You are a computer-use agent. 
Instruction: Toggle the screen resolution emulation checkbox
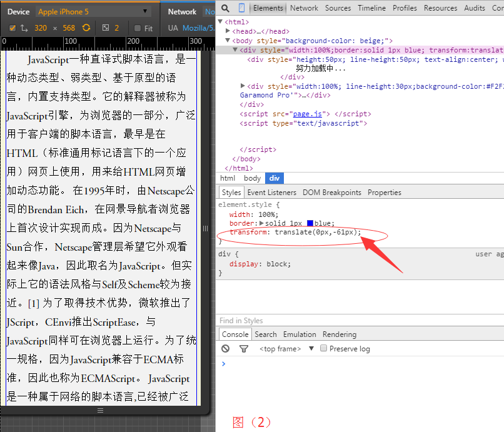click(x=13, y=28)
